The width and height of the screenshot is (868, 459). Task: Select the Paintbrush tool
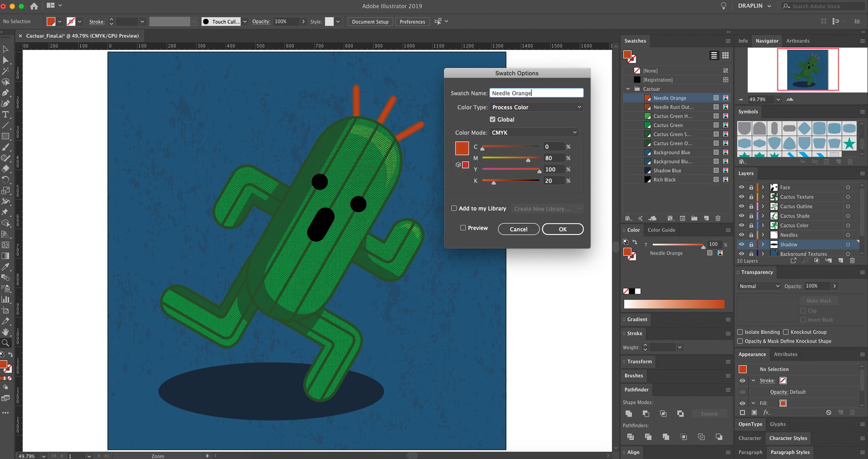coord(6,147)
